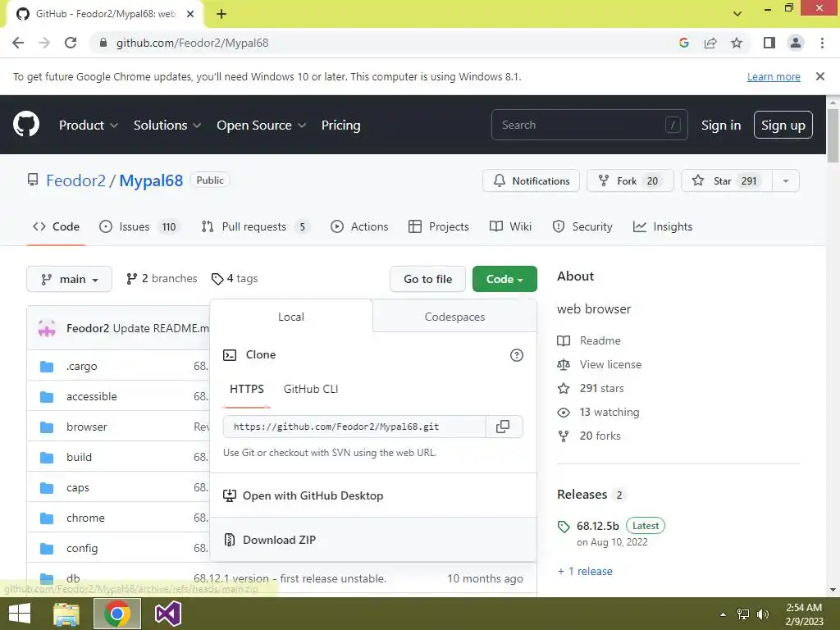Viewport: 840px width, 630px height.
Task: Open the View license link
Action: point(610,364)
